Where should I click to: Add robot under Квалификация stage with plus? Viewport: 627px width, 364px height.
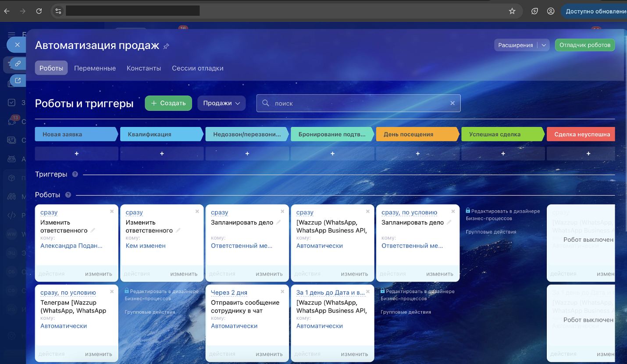(x=162, y=154)
